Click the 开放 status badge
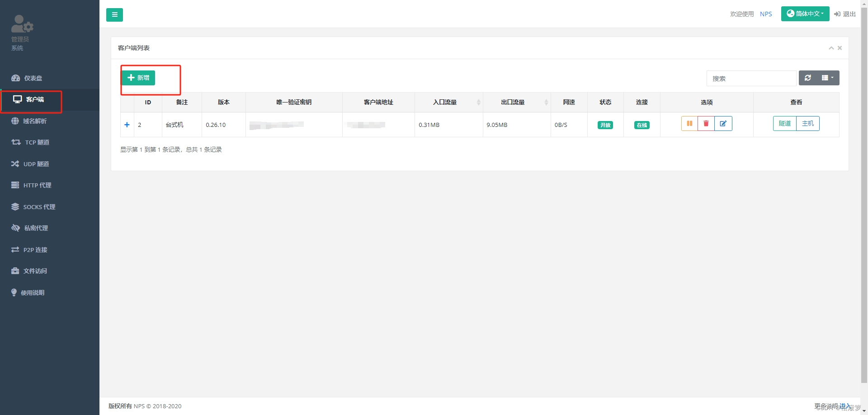This screenshot has width=868, height=415. (605, 125)
